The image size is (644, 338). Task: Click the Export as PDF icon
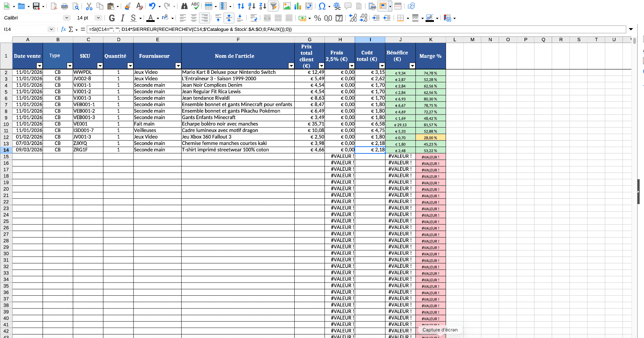coord(54,6)
